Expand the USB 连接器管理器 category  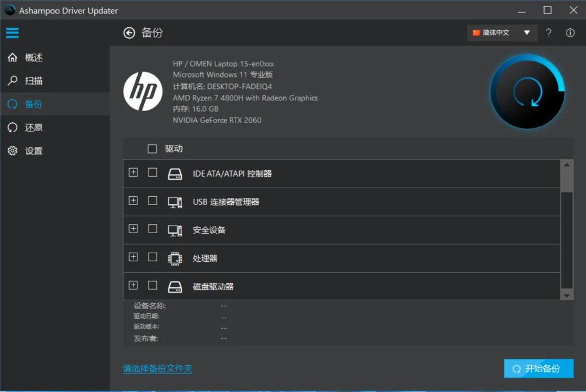pos(133,201)
